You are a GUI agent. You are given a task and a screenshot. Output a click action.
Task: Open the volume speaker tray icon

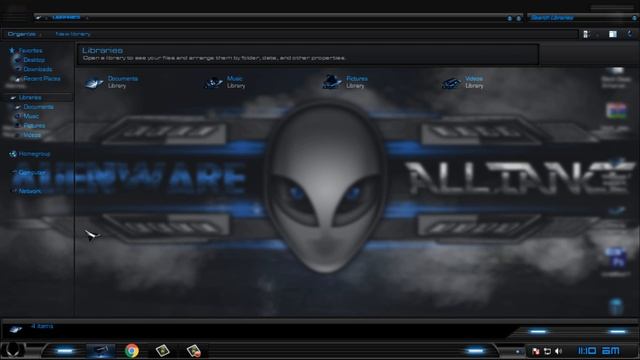(x=558, y=351)
